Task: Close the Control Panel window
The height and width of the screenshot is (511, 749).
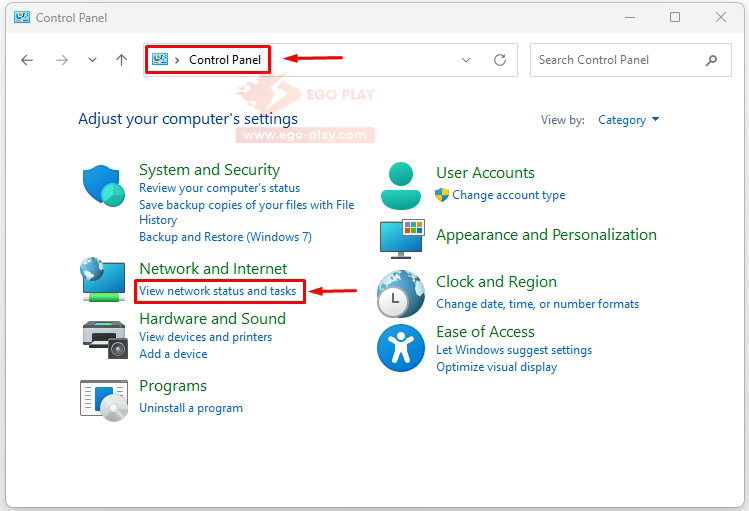Action: (x=721, y=18)
